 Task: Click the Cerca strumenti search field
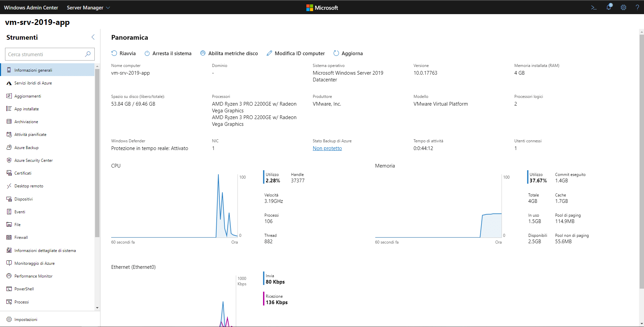coord(50,54)
